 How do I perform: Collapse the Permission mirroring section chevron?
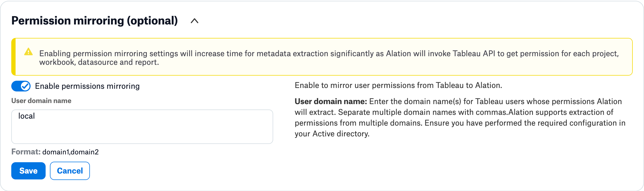coord(195,21)
